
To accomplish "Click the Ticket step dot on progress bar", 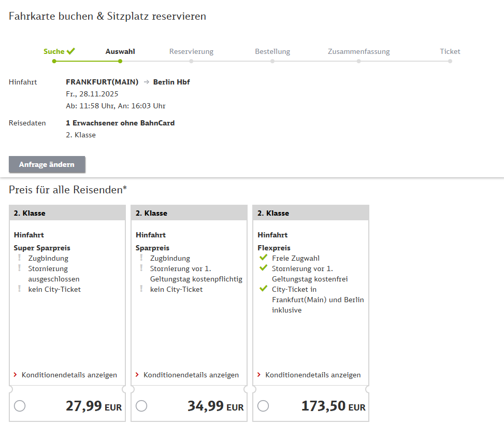I will (x=450, y=61).
